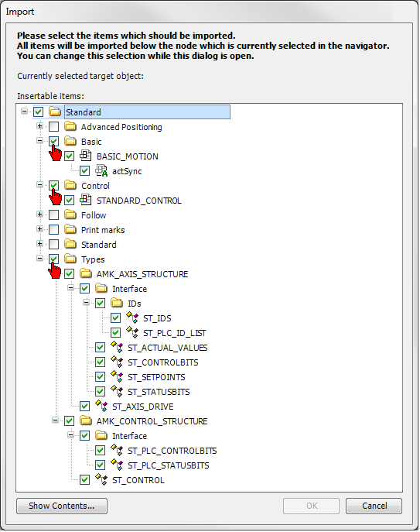Viewport: 420px width, 532px height.
Task: Expand the Follow folder node
Action: 39,215
